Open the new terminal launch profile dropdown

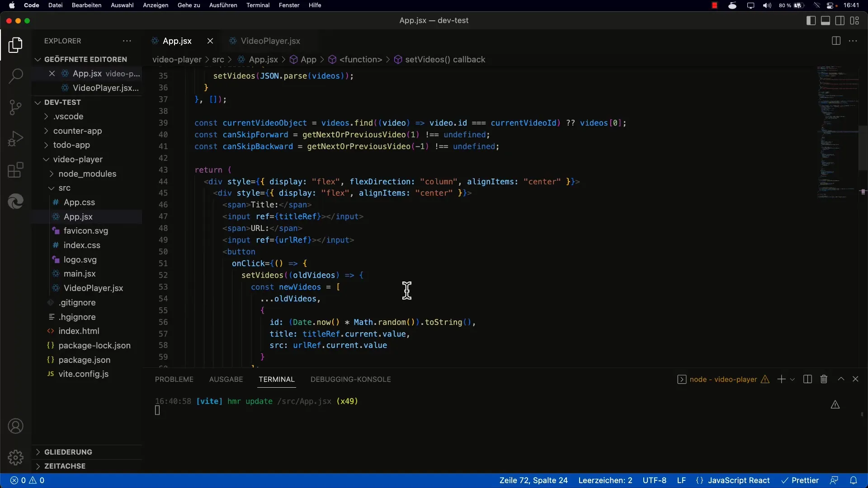click(x=792, y=380)
